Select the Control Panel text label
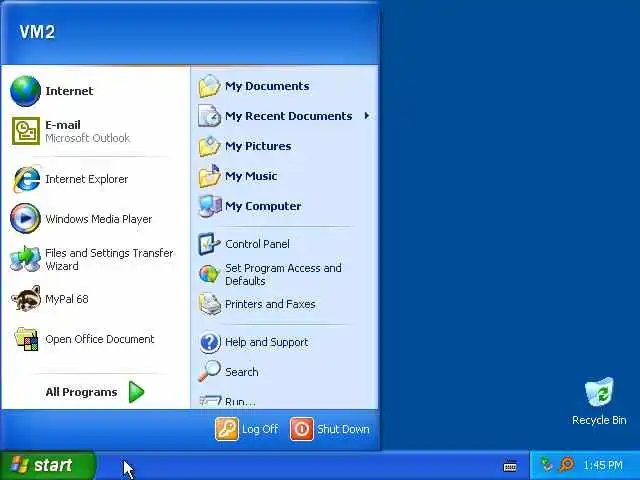Image resolution: width=640 pixels, height=480 pixels. (257, 244)
